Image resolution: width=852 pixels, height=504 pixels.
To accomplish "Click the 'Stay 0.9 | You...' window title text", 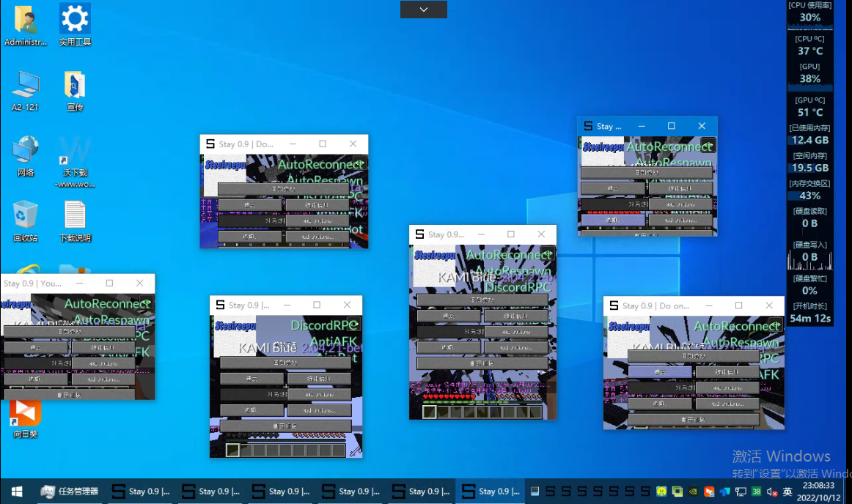I will tap(32, 283).
